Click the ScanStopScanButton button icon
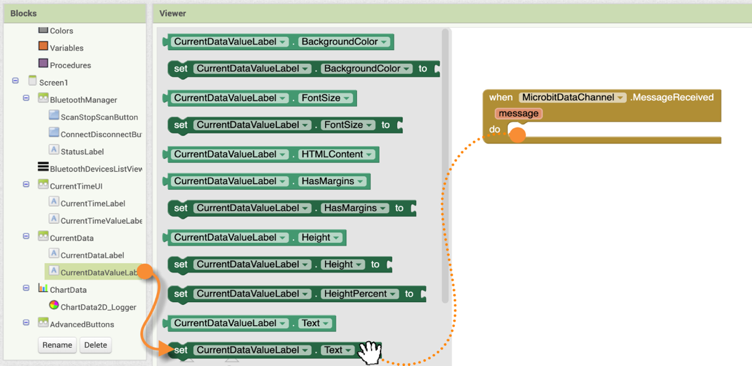 tap(54, 116)
